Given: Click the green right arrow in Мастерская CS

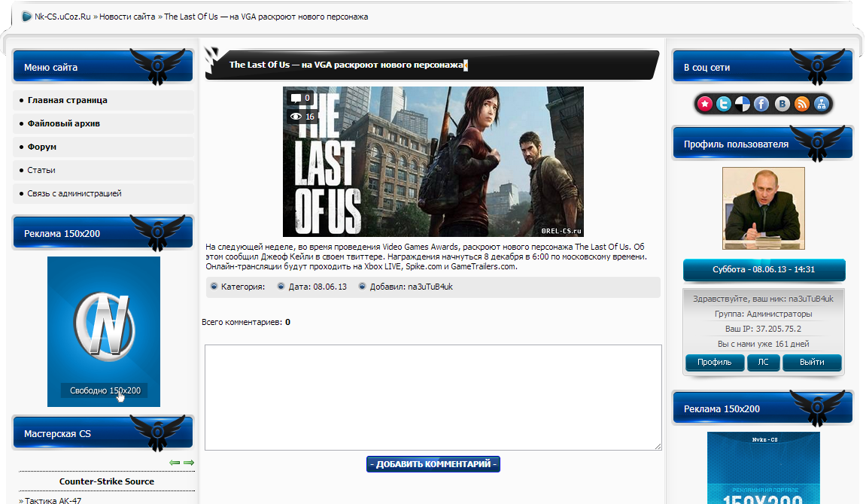Looking at the screenshot, I should point(189,463).
